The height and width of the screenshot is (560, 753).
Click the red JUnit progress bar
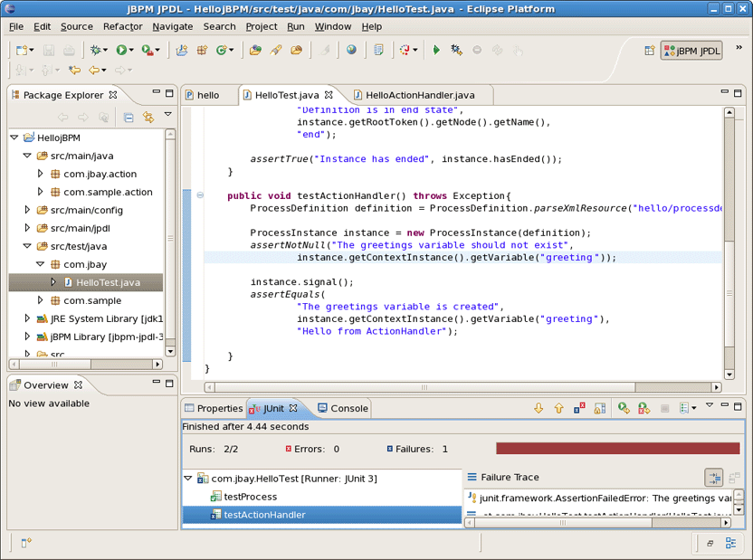tap(617, 448)
